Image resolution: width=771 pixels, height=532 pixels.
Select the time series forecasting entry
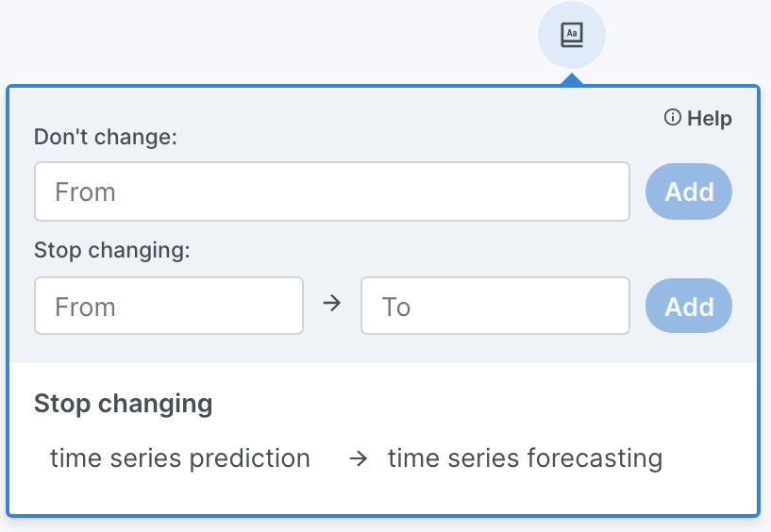525,458
